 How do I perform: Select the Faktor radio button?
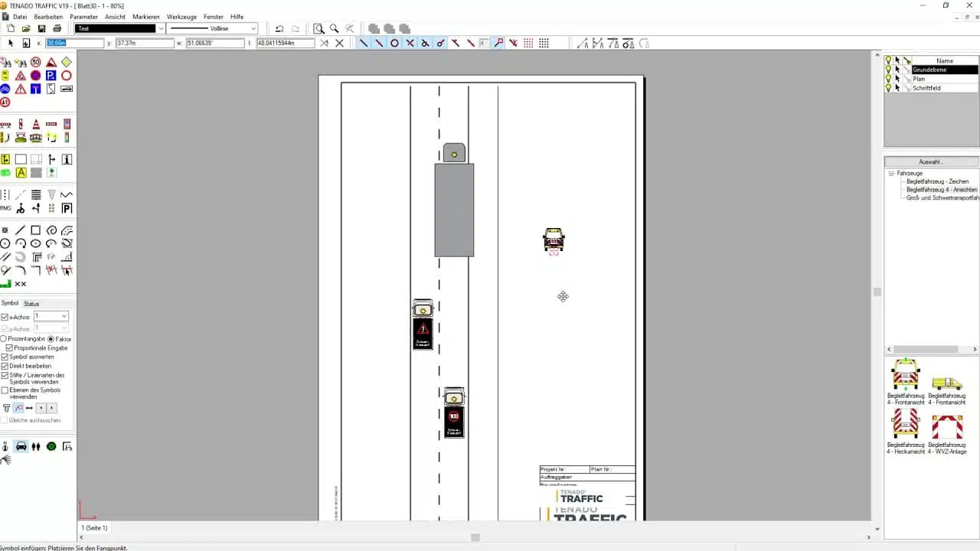click(51, 338)
